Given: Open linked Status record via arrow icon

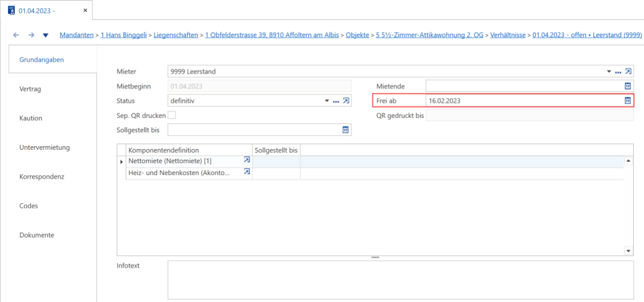Looking at the screenshot, I should pyautogui.click(x=346, y=101).
